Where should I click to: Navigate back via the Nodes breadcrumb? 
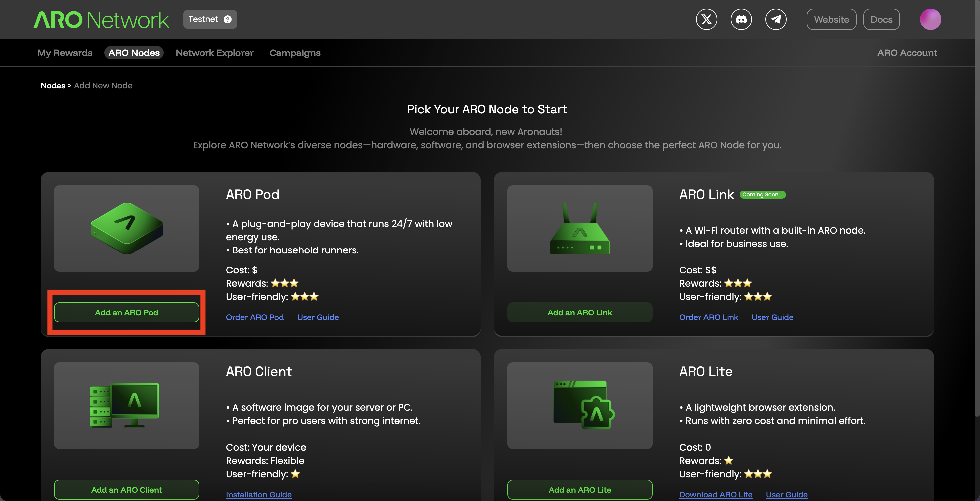(53, 86)
